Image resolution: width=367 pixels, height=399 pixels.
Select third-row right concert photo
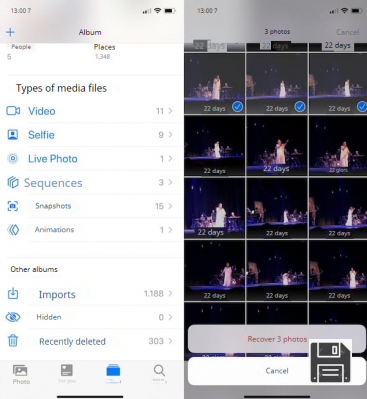tap(338, 208)
